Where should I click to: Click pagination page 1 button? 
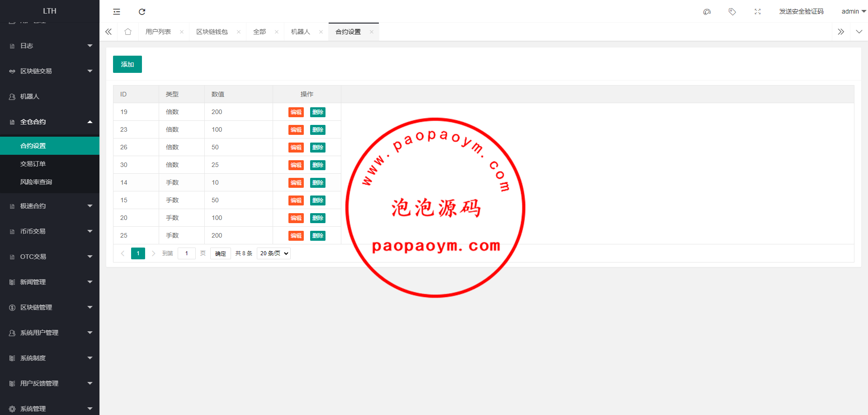138,253
